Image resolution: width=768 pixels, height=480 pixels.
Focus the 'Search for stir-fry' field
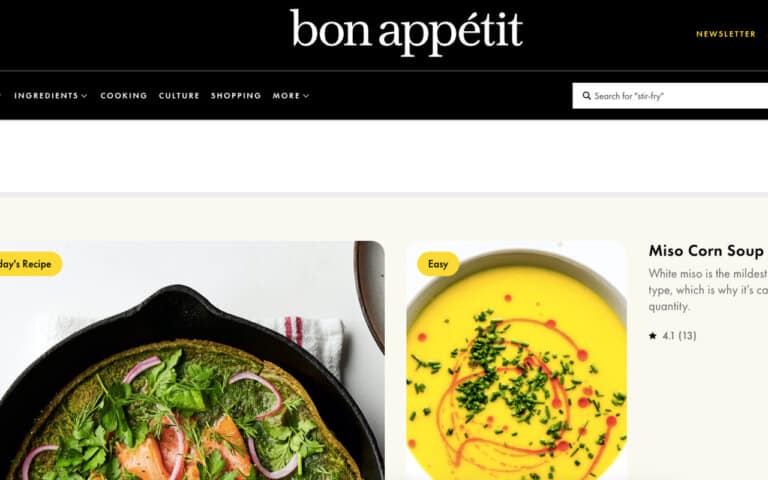click(670, 96)
